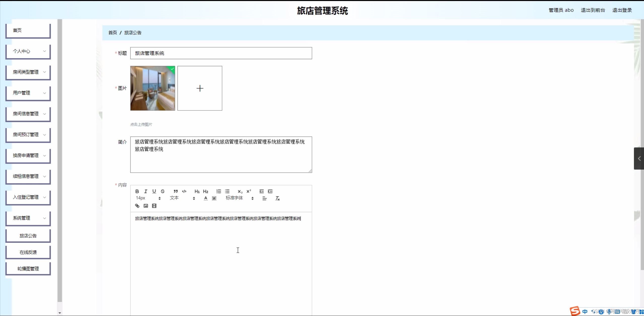Open the code view icon in the toolbar

[x=184, y=191]
